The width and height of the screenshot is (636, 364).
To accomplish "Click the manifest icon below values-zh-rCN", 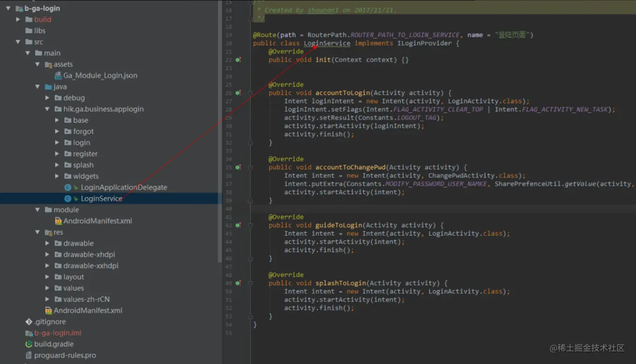I will (49, 311).
